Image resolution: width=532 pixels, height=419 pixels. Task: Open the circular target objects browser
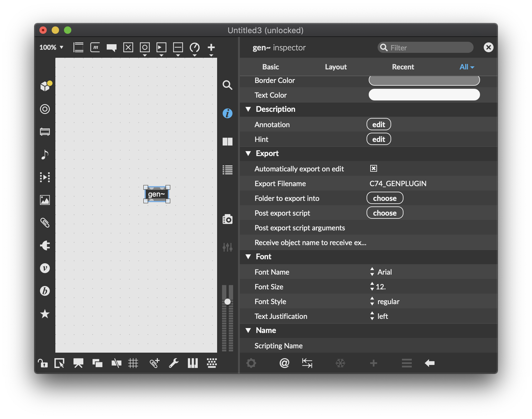pyautogui.click(x=45, y=109)
